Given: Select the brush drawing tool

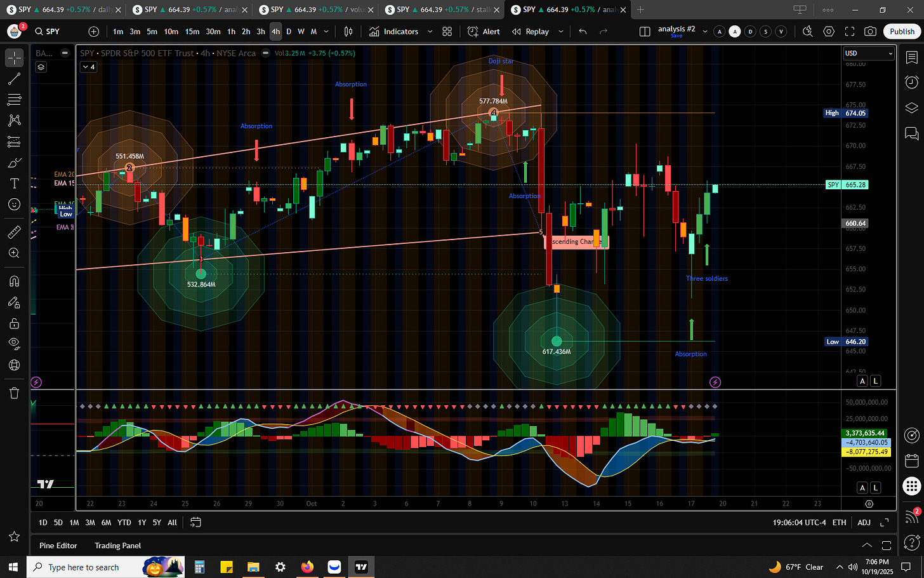Looking at the screenshot, I should [14, 163].
